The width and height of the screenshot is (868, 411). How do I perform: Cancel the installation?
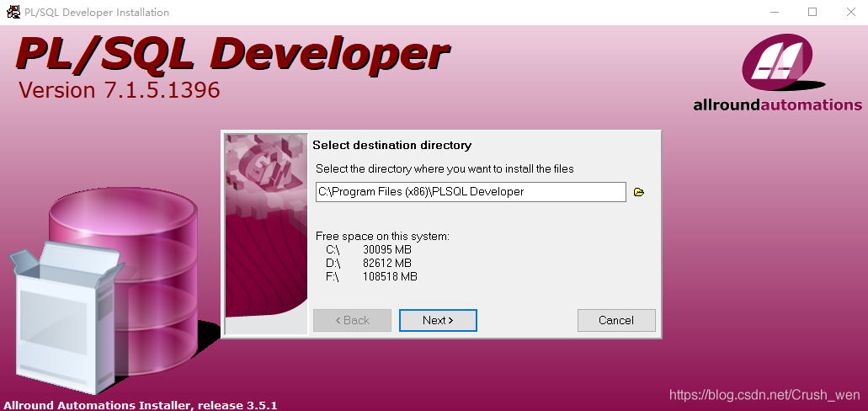pos(616,320)
